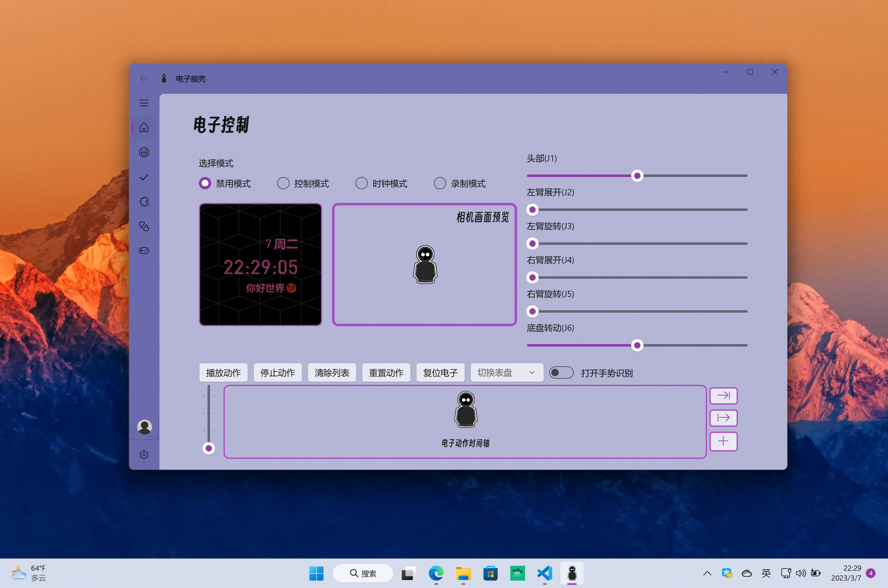Viewport: 888px width, 588px height.
Task: Click the clock face preview thumbnail
Action: pos(261,264)
